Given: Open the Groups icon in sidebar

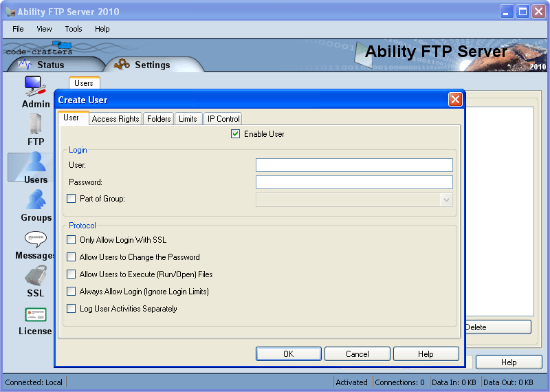Looking at the screenshot, I should click(36, 199).
